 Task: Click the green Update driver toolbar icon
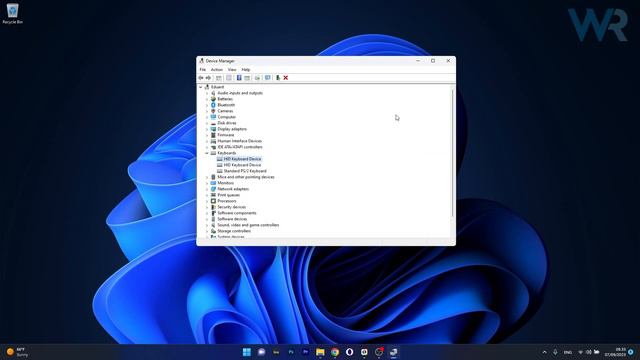tap(278, 78)
